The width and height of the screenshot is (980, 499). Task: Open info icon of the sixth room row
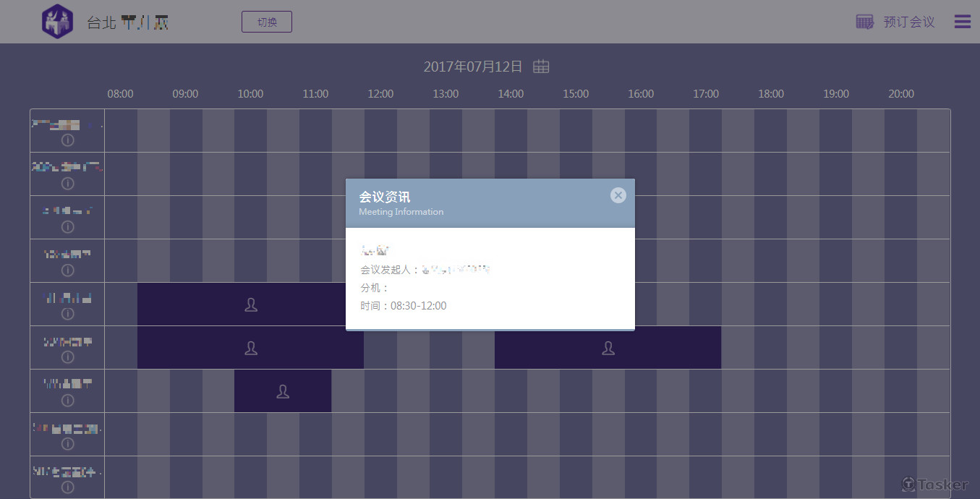coord(68,357)
